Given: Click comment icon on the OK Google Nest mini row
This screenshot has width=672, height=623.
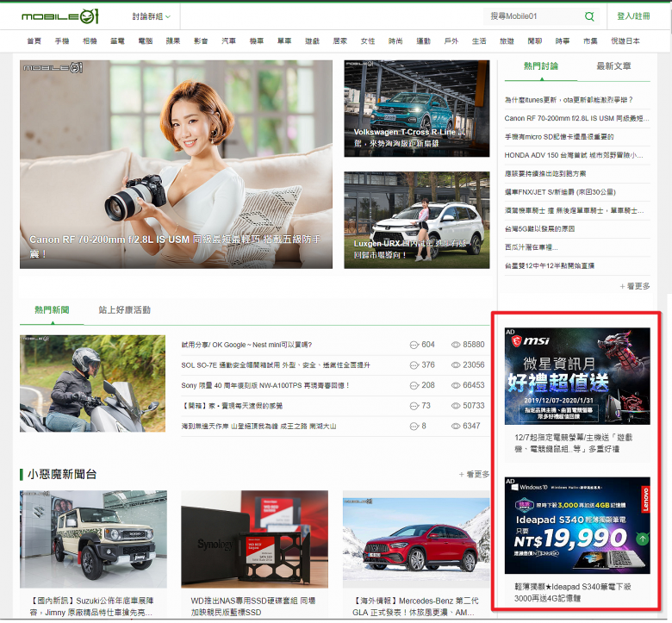Looking at the screenshot, I should click(x=414, y=345).
